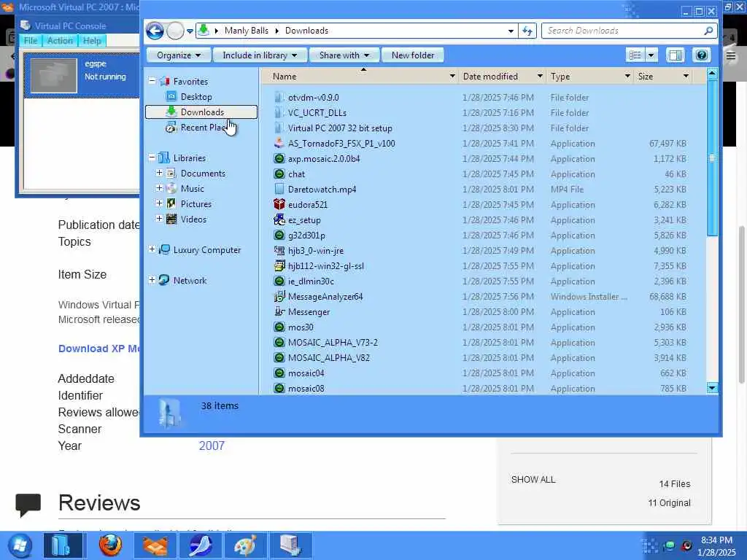This screenshot has width=747, height=560.
Task: Select the AS_TornadoF3_FSX_P1_v100 application icon
Action: [x=279, y=144]
